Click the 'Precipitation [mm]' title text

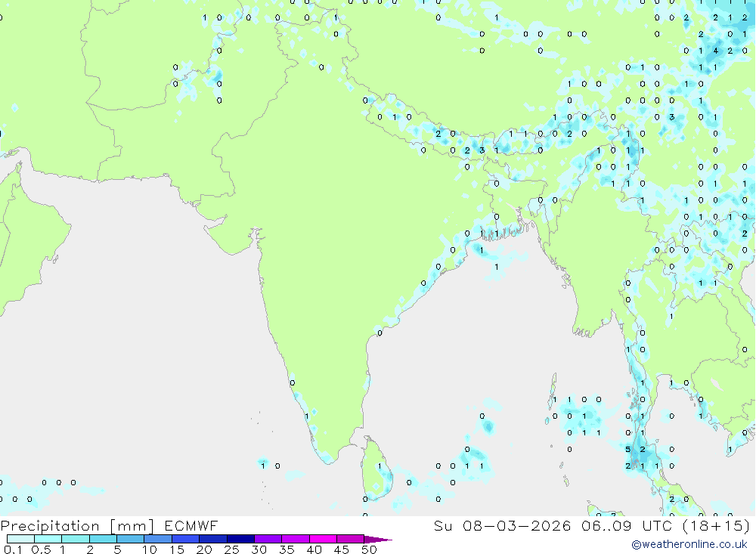click(77, 526)
